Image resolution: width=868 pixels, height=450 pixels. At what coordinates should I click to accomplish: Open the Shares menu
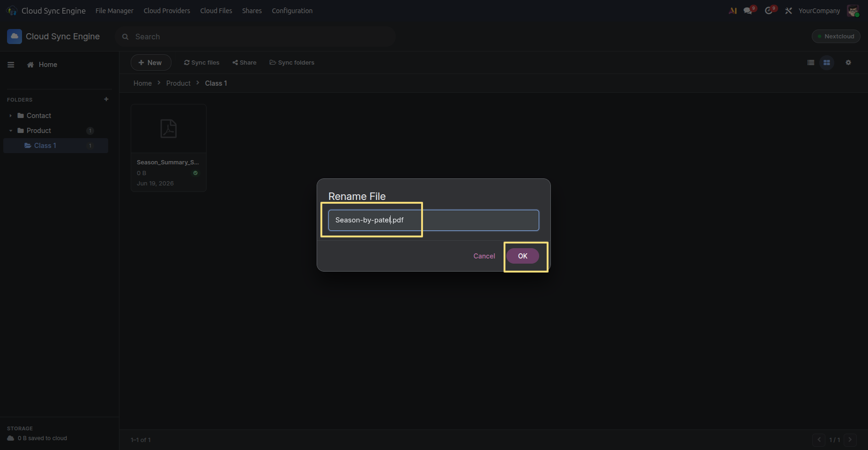[252, 11]
